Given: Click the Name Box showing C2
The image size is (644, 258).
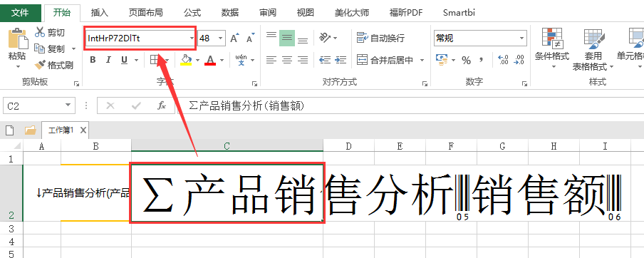Looking at the screenshot, I should tap(38, 106).
